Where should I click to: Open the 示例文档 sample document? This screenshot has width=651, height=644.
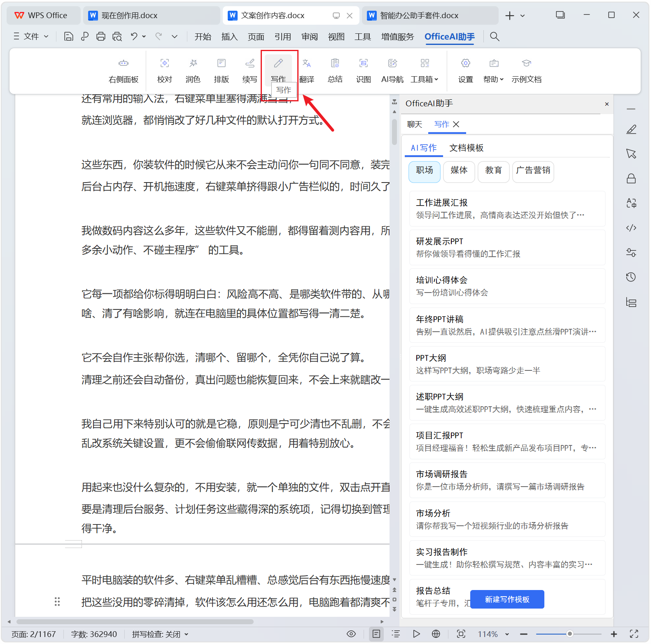pos(526,70)
